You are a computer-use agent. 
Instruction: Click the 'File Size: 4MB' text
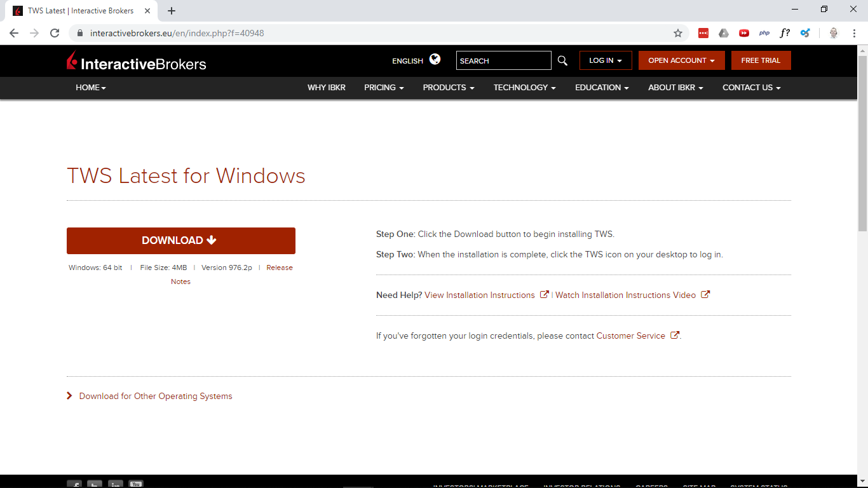[163, 268]
